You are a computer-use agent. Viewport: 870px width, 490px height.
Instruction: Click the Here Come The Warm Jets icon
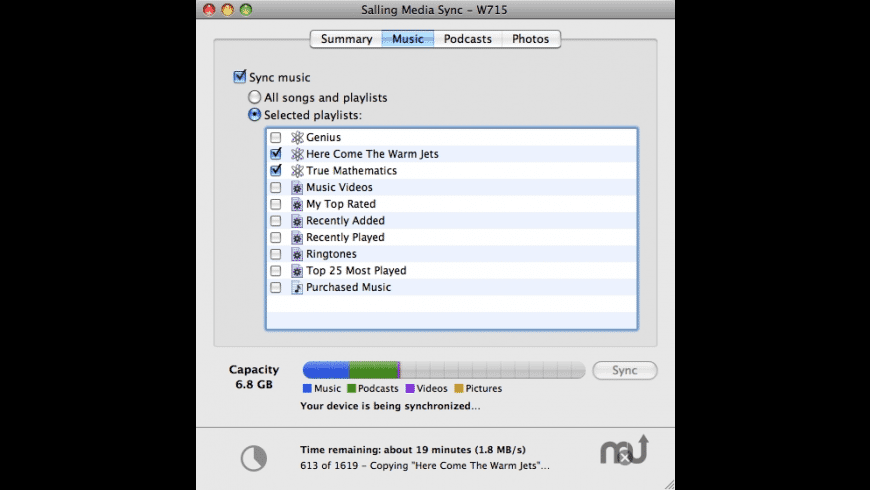tap(297, 154)
